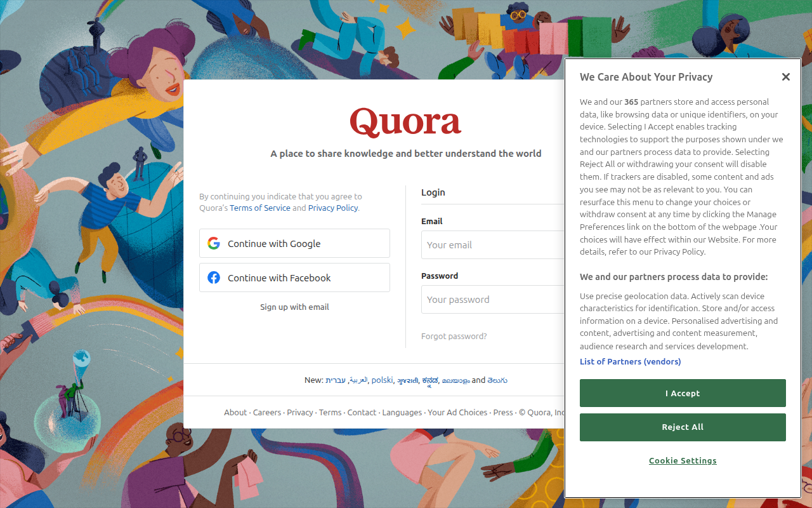Open Your Ad Choices
The image size is (812, 508).
tap(457, 412)
